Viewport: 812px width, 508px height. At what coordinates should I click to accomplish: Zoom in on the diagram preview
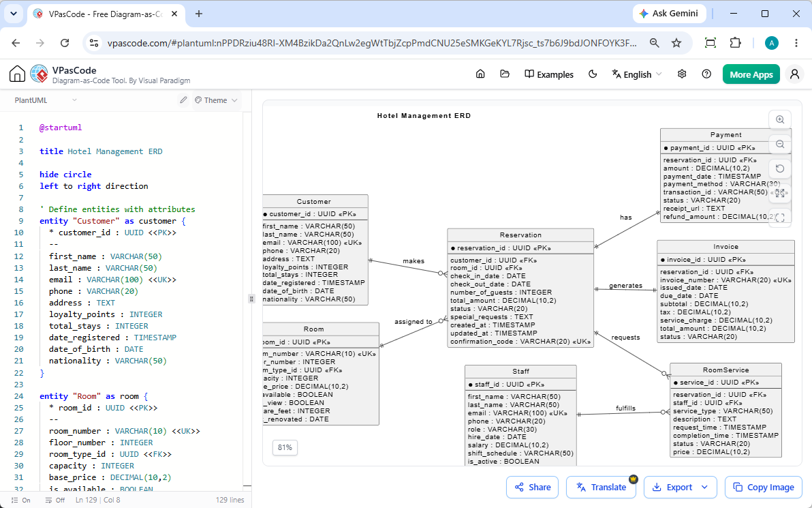pyautogui.click(x=780, y=120)
